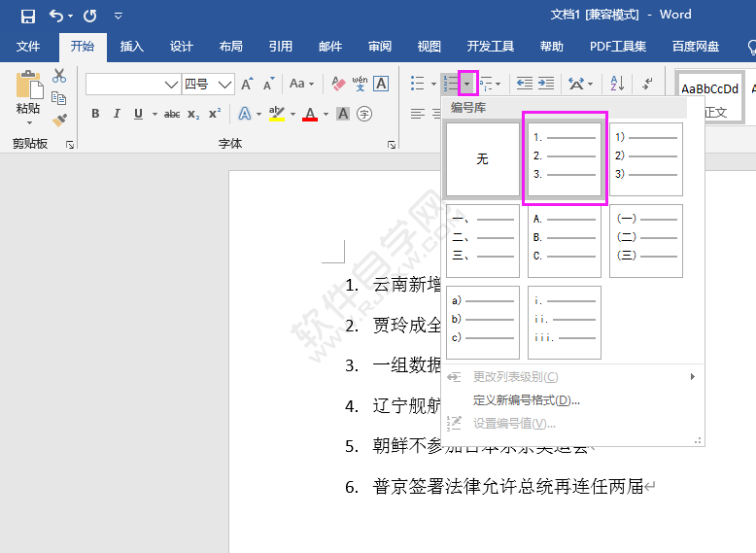Click the Cut scissors icon
Viewport: 756px width, 553px height.
click(x=59, y=76)
